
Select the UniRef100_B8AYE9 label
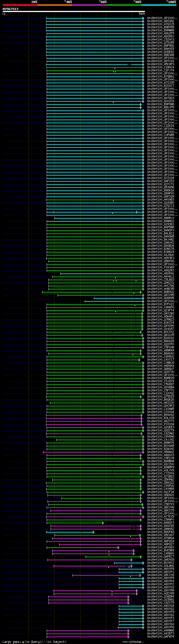(x=161, y=49)
